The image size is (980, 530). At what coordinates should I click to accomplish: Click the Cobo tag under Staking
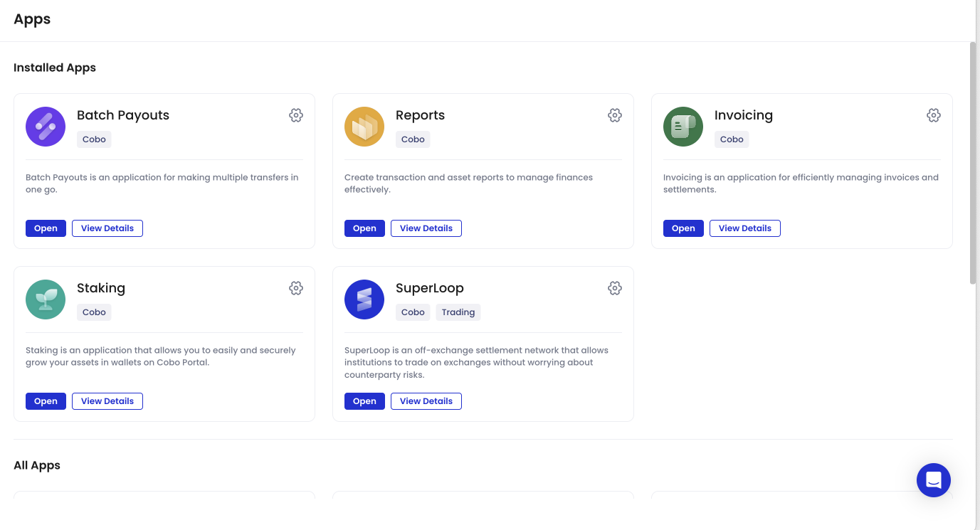(94, 312)
